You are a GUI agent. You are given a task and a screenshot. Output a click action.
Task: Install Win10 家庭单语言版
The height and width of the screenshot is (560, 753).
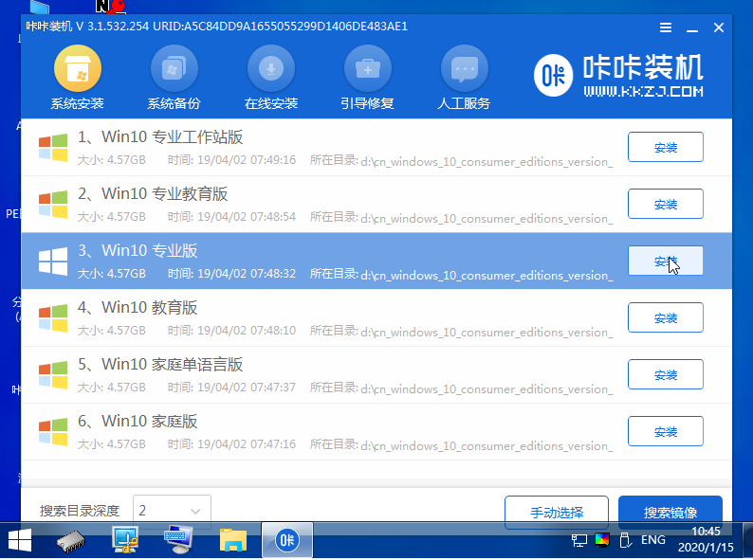click(x=666, y=375)
